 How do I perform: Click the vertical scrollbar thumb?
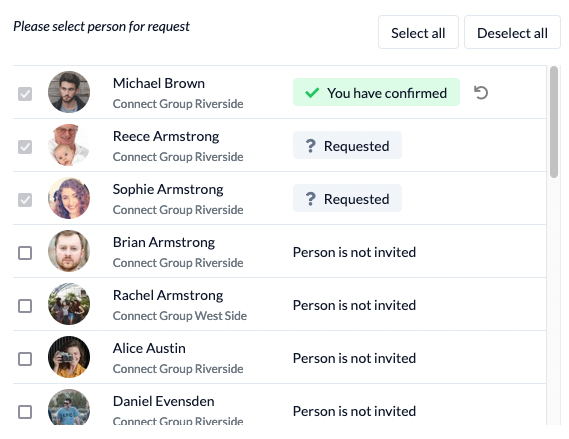[x=554, y=122]
